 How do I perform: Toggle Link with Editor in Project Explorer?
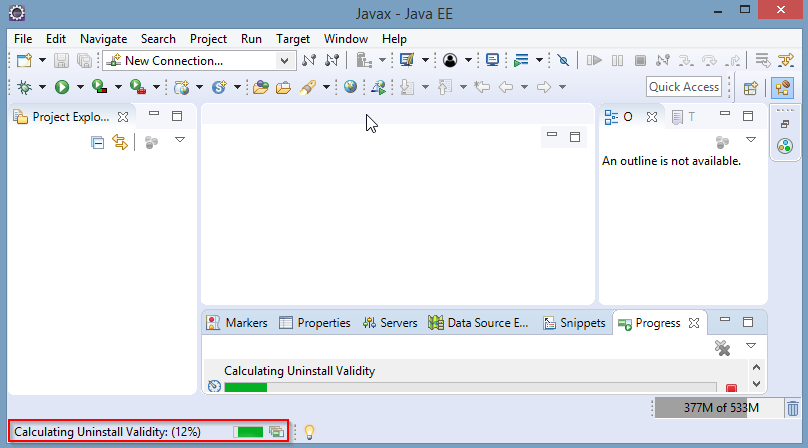pos(120,143)
